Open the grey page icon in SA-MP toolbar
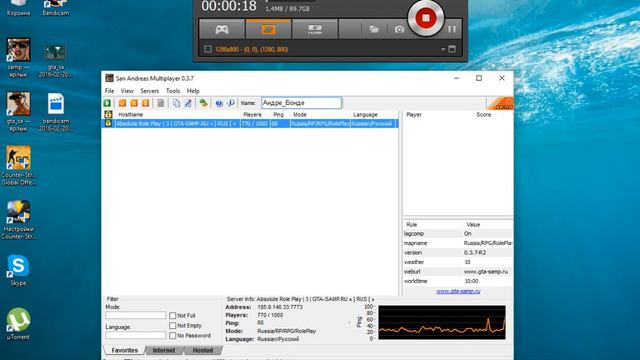This screenshot has height=360, width=640. tap(161, 103)
